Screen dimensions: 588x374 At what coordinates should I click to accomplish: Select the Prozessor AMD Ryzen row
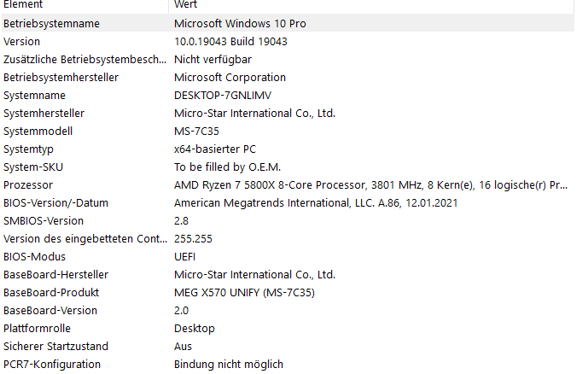click(x=288, y=185)
